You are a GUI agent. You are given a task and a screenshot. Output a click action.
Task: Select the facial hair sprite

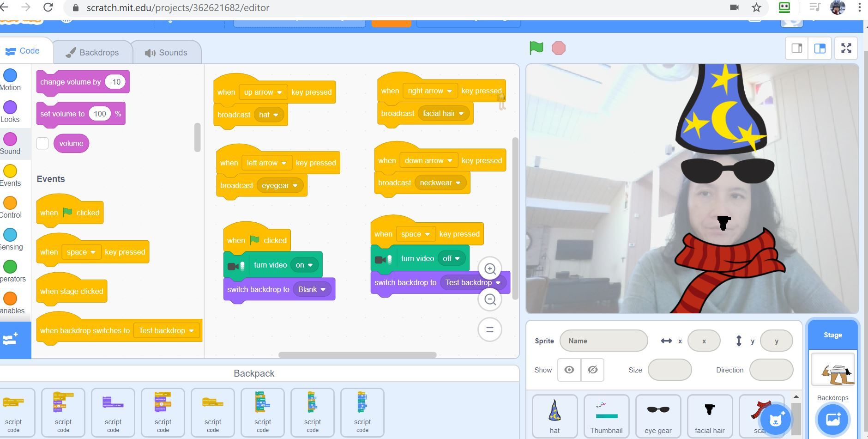pos(710,415)
